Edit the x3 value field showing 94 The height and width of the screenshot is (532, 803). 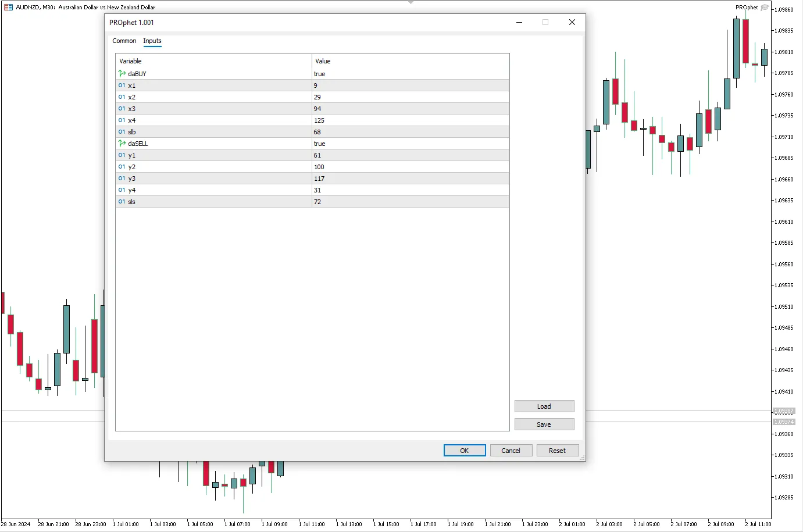[411, 109]
